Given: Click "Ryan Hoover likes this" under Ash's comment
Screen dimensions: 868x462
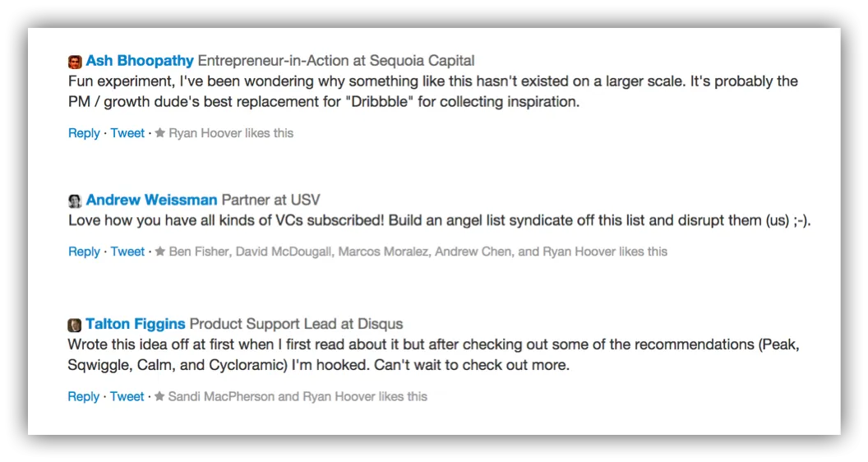Looking at the screenshot, I should click(231, 133).
